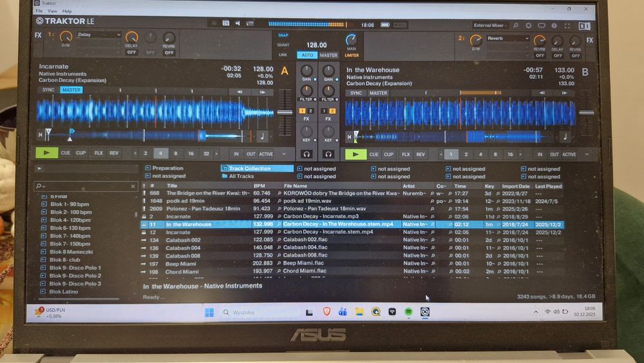This screenshot has height=363, width=644.
Task: Toggle SYNC on Deck B
Action: pyautogui.click(x=356, y=93)
